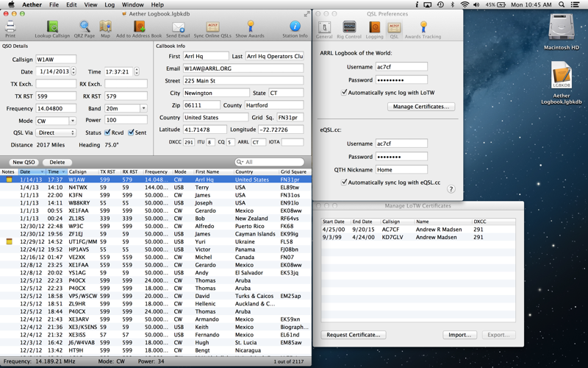The height and width of the screenshot is (368, 588).
Task: Switch to Rig Control preferences tab
Action: (x=349, y=29)
